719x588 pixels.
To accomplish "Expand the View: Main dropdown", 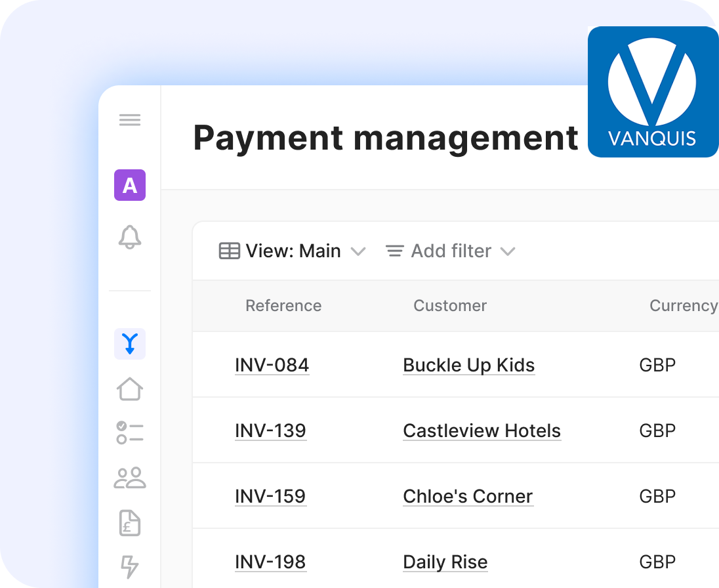I will pos(292,251).
